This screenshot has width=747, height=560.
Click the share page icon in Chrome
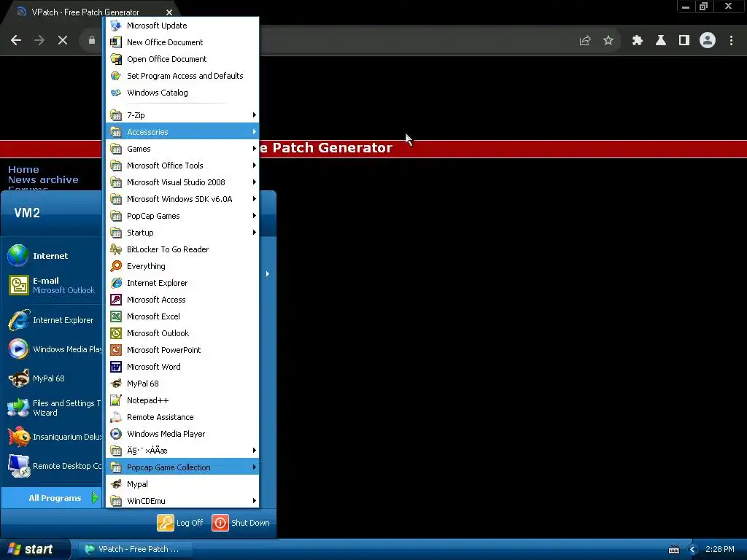tap(585, 41)
